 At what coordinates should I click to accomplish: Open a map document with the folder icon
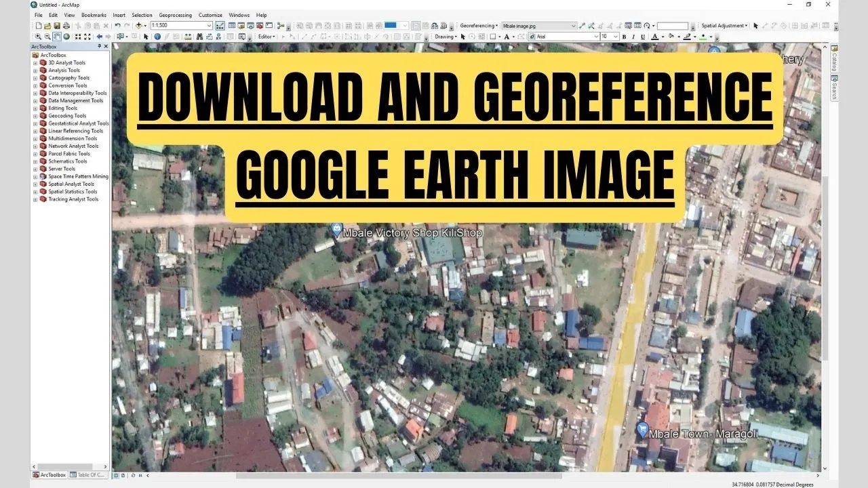(47, 26)
